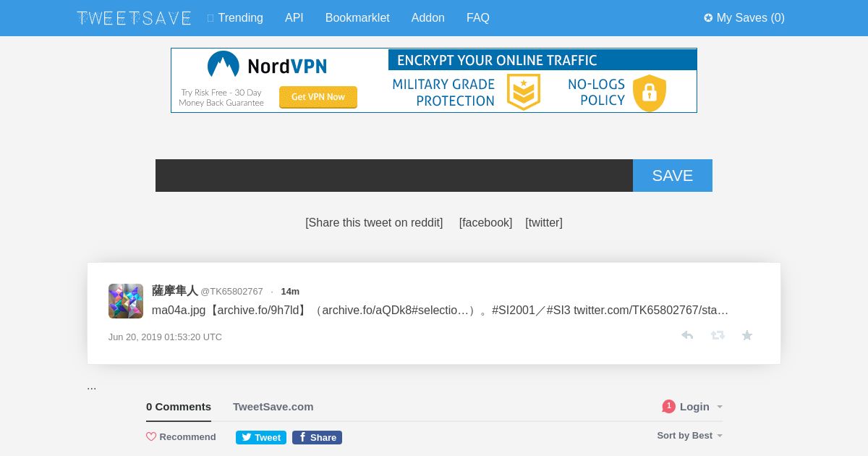Click the Jun 20, 2019 date text
Image resolution: width=868 pixels, height=456 pixels.
pos(165,337)
